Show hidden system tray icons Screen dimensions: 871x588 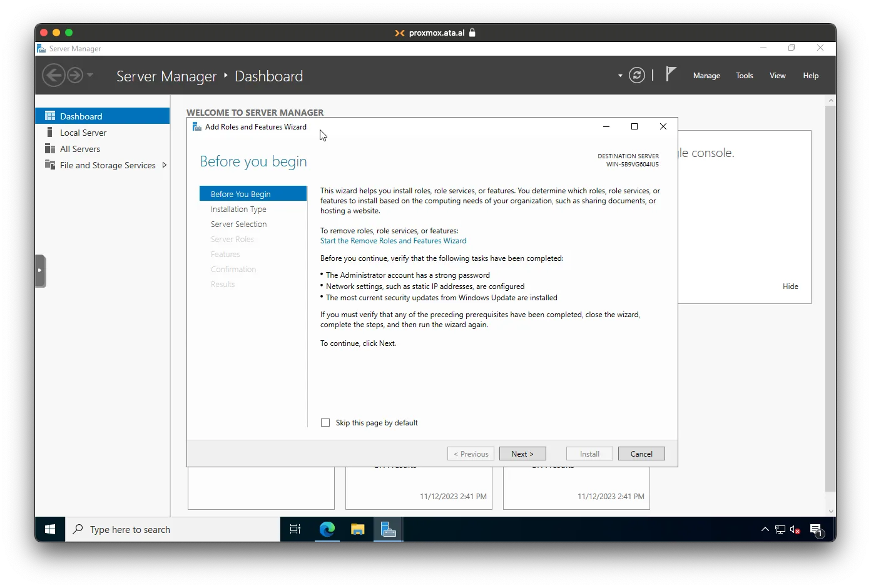pos(765,529)
